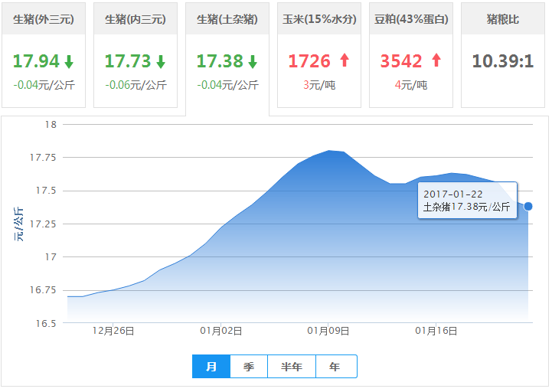The height and width of the screenshot is (392, 552).
Task: Click the 17.75 y-axis label
Action: click(43, 158)
